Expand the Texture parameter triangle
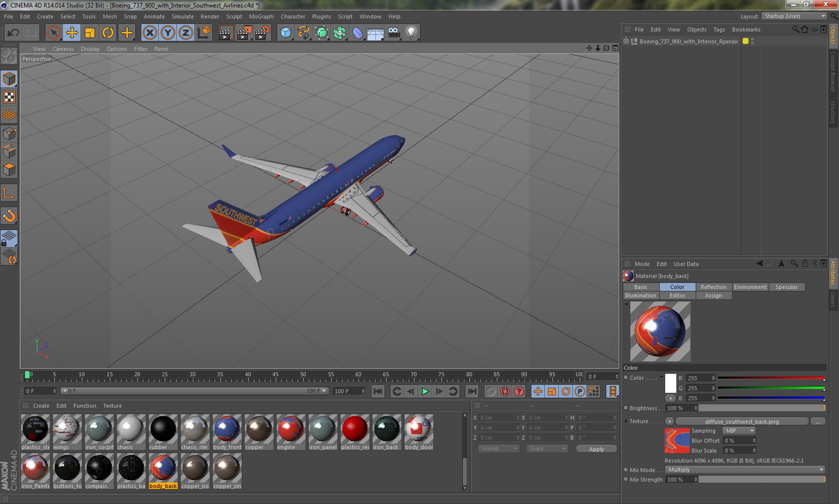The image size is (839, 504). click(626, 421)
